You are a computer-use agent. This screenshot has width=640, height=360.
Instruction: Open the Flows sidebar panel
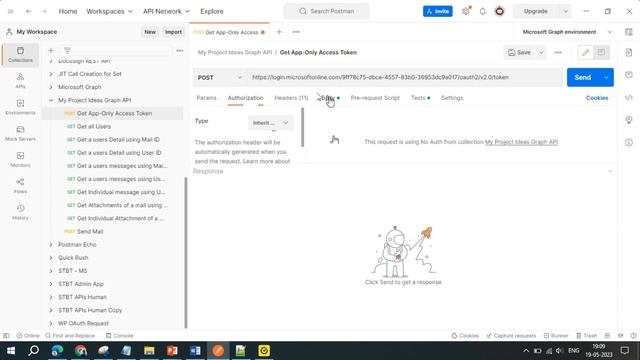(20, 186)
